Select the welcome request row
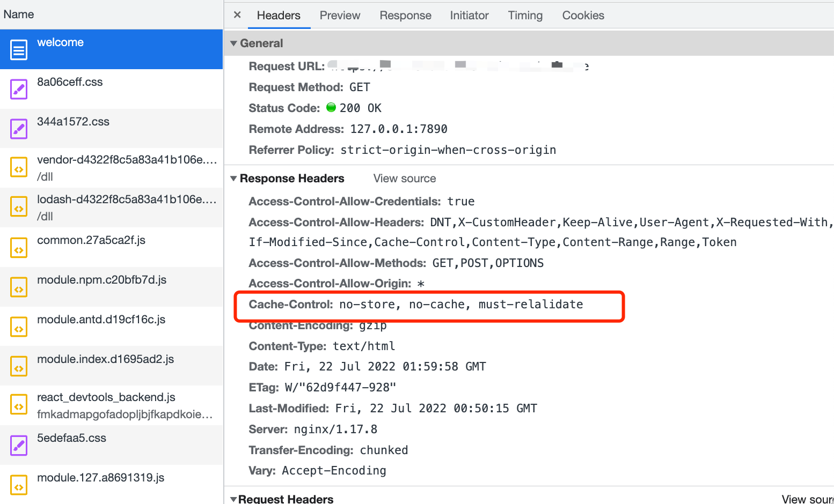The height and width of the screenshot is (504, 834). pos(112,49)
